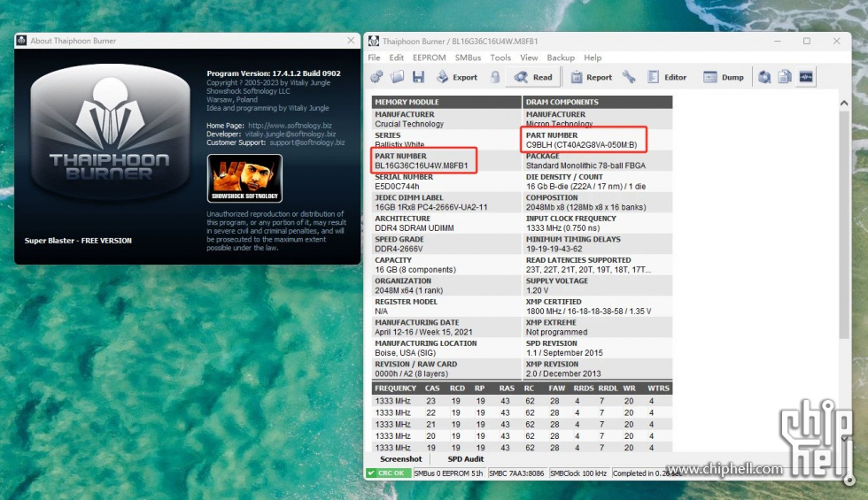Open the Edit menu
This screenshot has width=868, height=500.
pyautogui.click(x=397, y=58)
